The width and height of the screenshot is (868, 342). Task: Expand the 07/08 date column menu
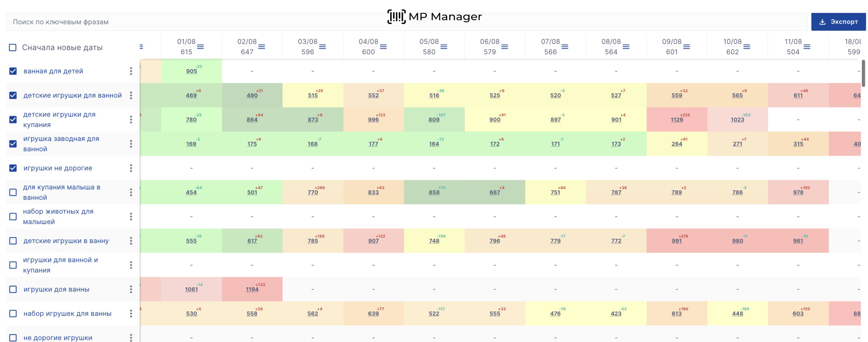pyautogui.click(x=565, y=46)
